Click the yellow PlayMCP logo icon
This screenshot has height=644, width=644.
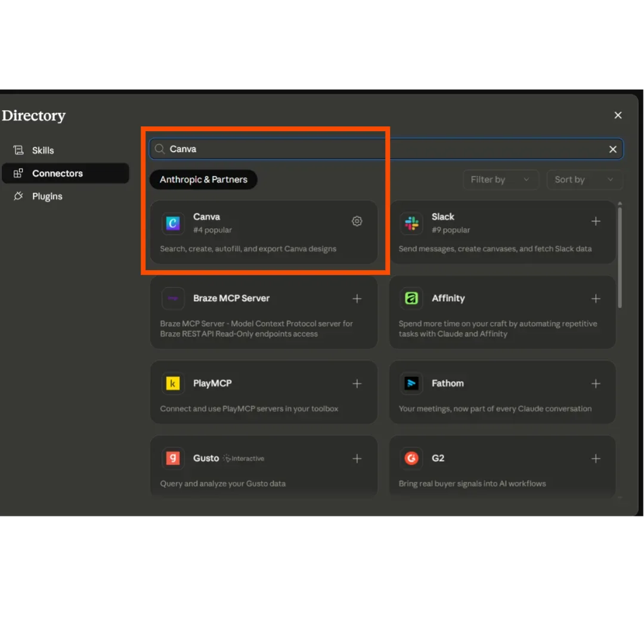[x=172, y=383]
